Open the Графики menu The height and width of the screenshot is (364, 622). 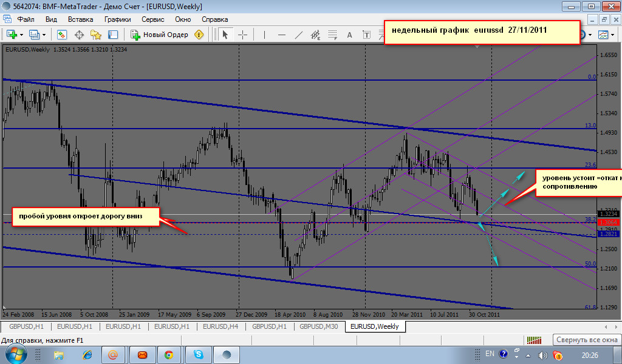[118, 19]
